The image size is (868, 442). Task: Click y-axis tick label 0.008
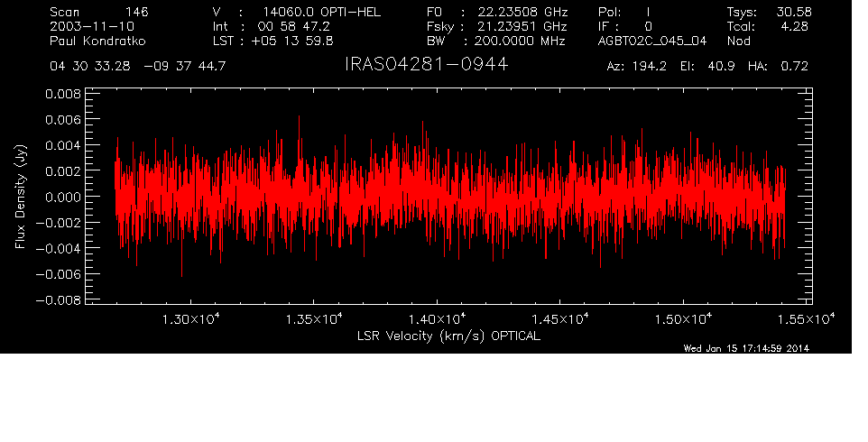tap(63, 94)
